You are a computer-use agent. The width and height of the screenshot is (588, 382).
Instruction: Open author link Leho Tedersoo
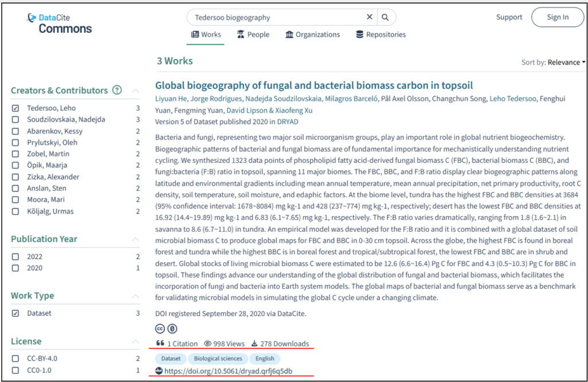click(513, 99)
